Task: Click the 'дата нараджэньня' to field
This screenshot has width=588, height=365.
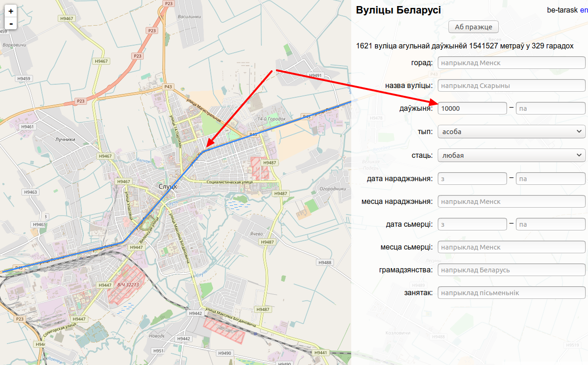Action: pyautogui.click(x=550, y=179)
